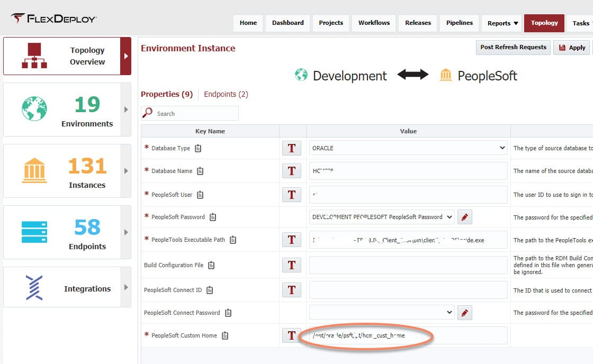Click pencil edit icon for PeopleSoft Password
The width and height of the screenshot is (593, 364).
[x=464, y=217]
